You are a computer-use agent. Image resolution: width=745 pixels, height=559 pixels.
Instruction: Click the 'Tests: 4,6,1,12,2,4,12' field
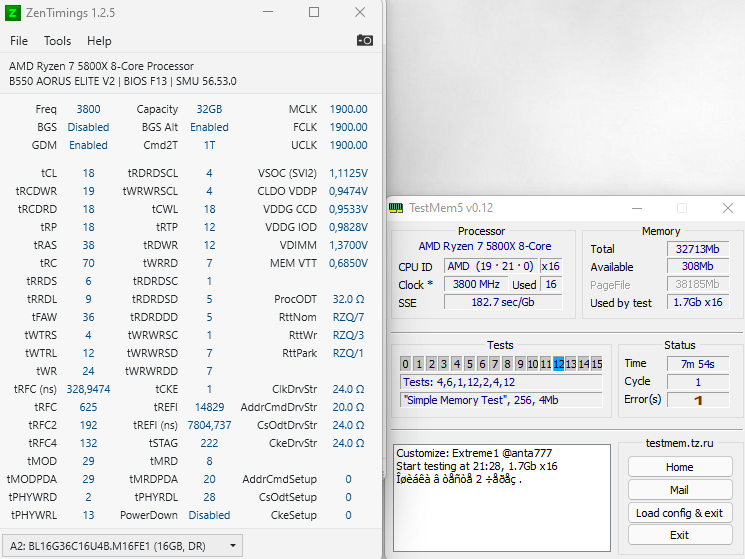click(x=501, y=382)
